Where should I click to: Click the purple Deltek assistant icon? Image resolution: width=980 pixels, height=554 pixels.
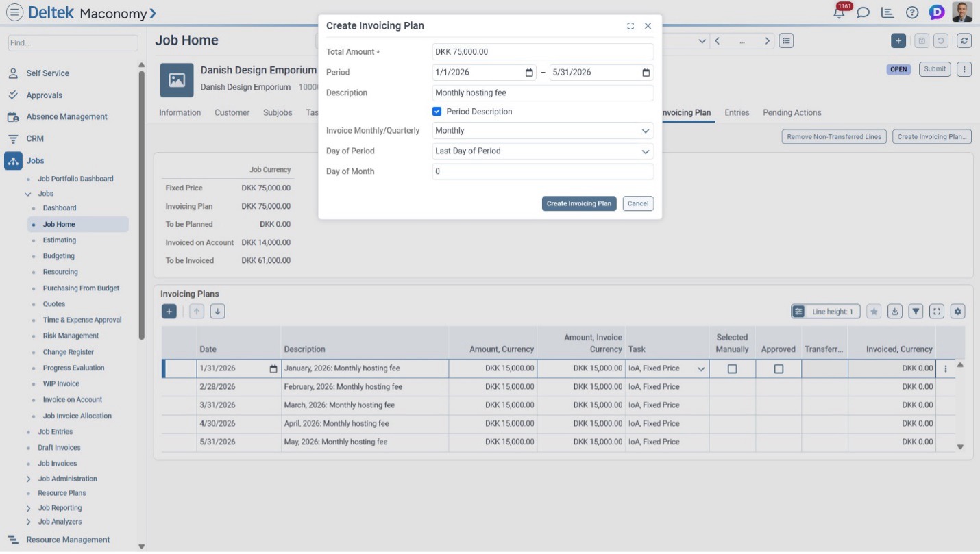point(935,12)
